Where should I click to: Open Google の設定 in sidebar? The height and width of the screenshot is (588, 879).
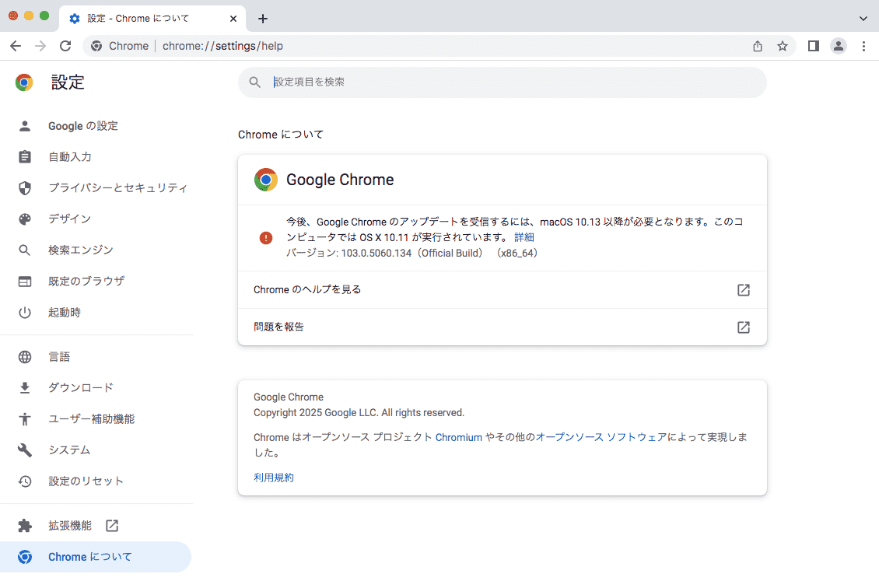click(96, 126)
